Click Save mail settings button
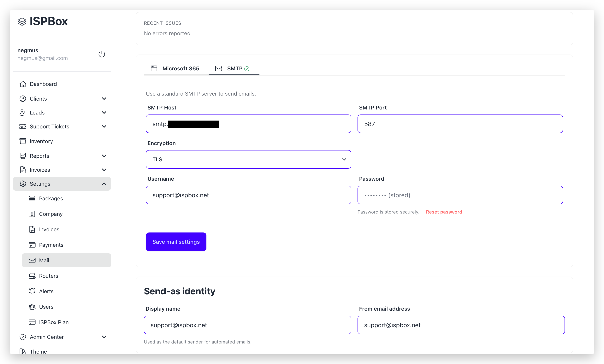This screenshot has height=364, width=604. [176, 242]
